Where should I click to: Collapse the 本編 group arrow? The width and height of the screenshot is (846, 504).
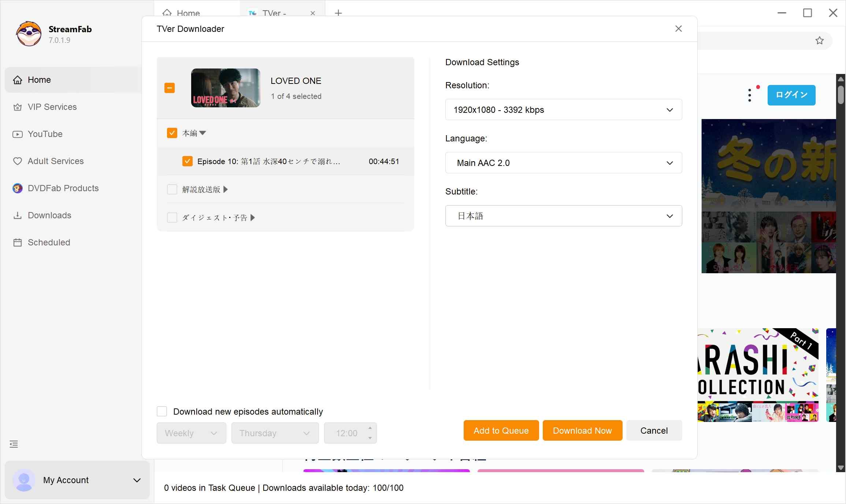click(203, 133)
